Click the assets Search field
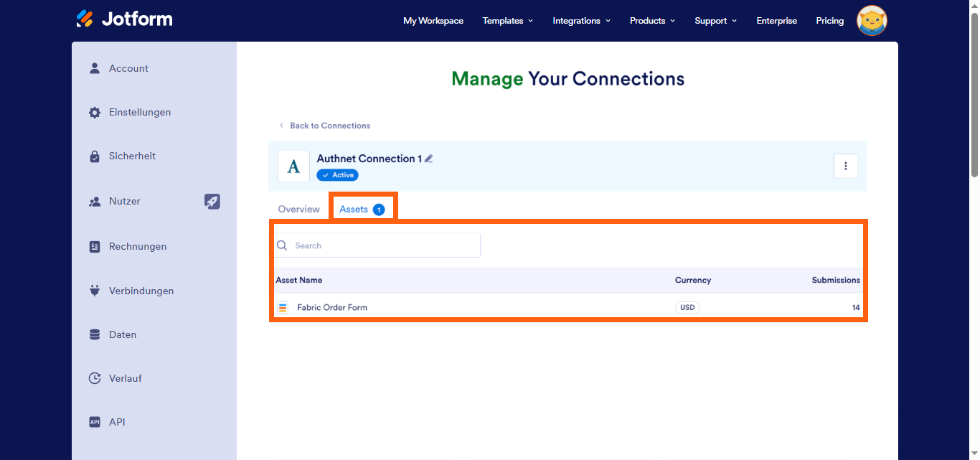 click(377, 245)
